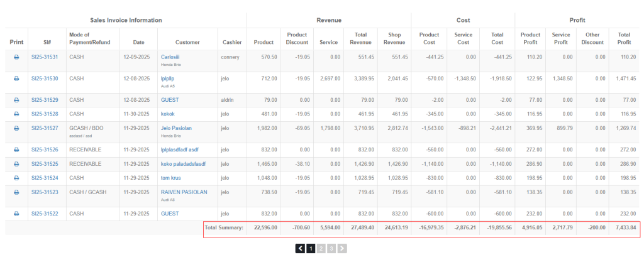
Task: Print the SI25-31528 invoice row
Action: (x=16, y=114)
